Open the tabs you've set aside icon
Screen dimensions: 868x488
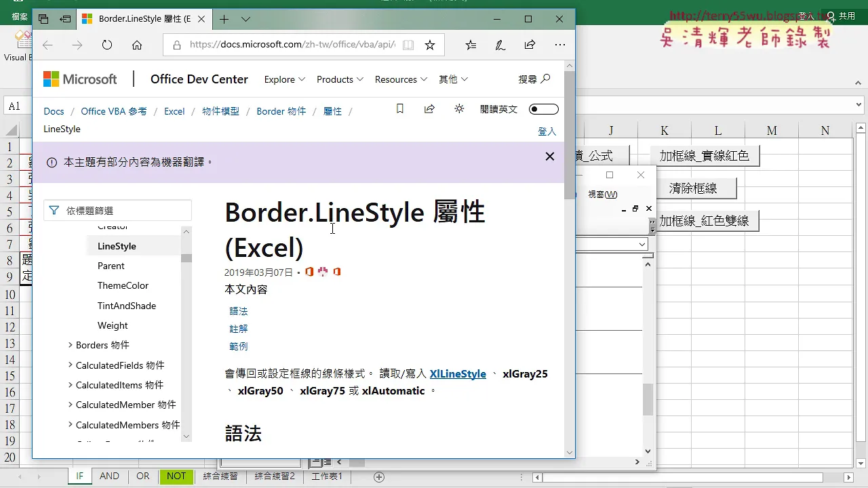tap(43, 19)
